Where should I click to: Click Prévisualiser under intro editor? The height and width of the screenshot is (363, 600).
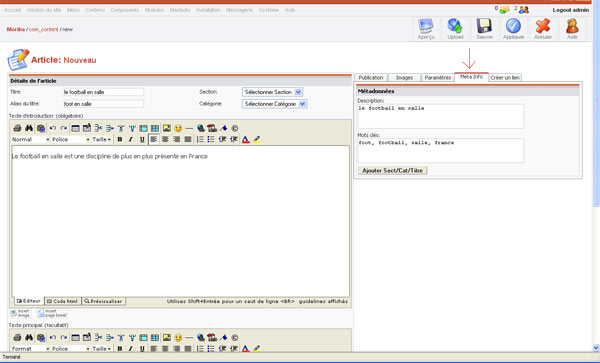[104, 301]
